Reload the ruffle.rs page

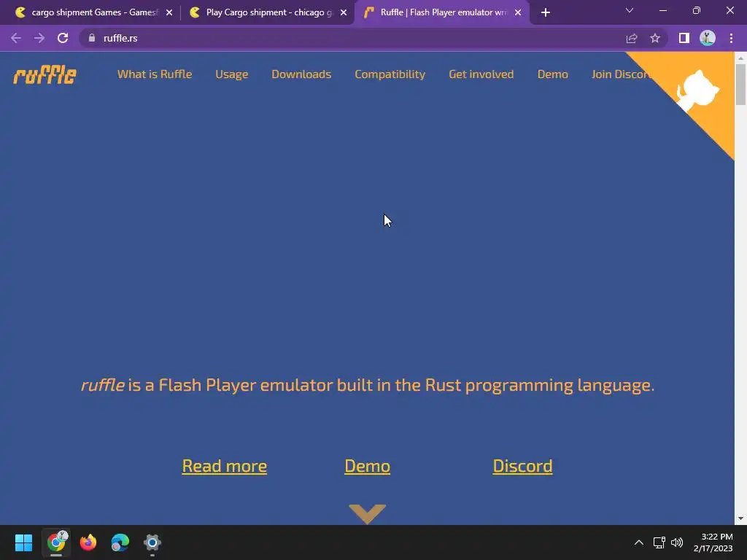63,38
